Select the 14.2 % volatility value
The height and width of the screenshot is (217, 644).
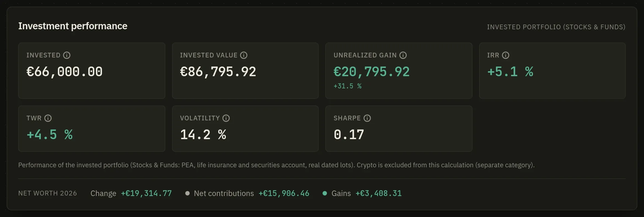(x=203, y=135)
